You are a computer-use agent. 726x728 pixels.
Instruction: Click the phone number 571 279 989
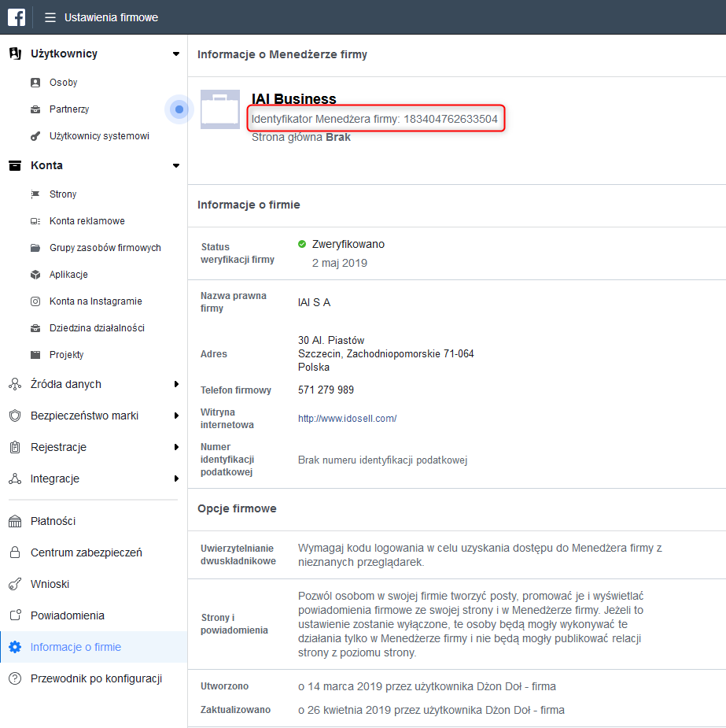326,390
